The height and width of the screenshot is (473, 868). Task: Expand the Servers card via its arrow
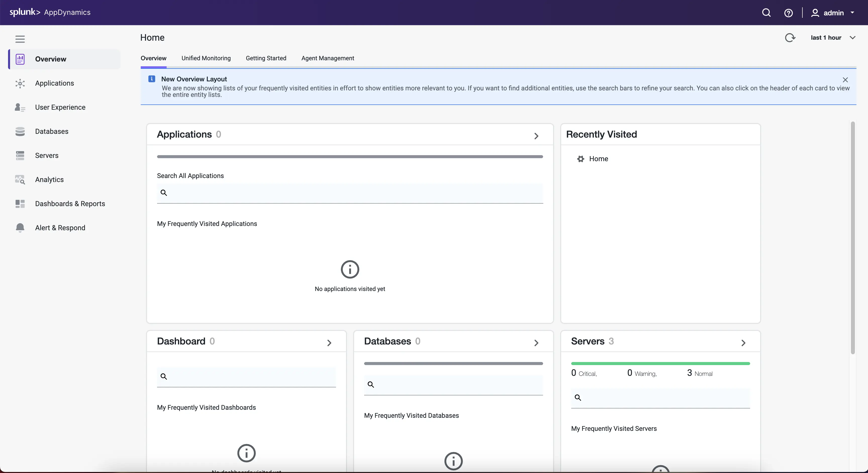743,343
